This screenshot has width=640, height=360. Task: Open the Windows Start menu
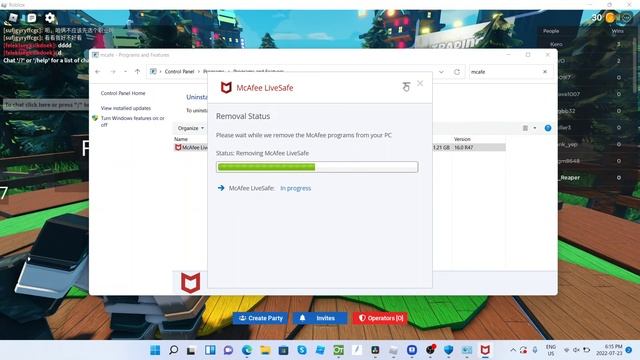coord(155,350)
